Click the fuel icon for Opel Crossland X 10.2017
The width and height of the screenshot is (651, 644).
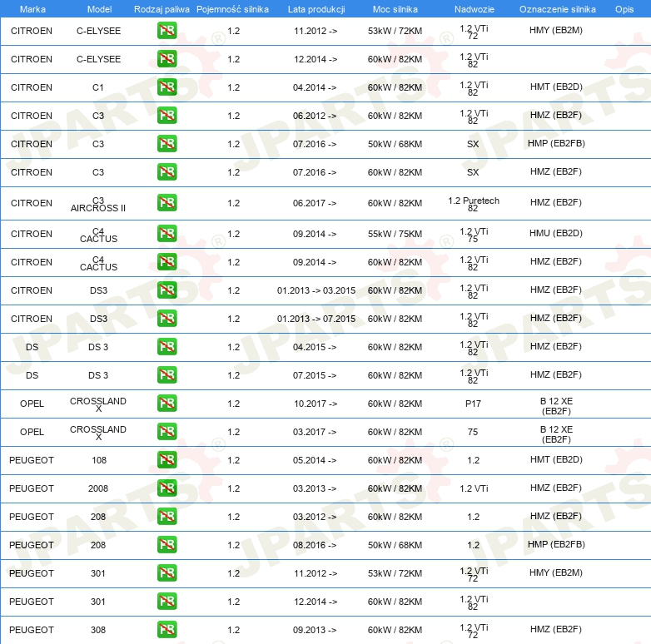click(166, 404)
